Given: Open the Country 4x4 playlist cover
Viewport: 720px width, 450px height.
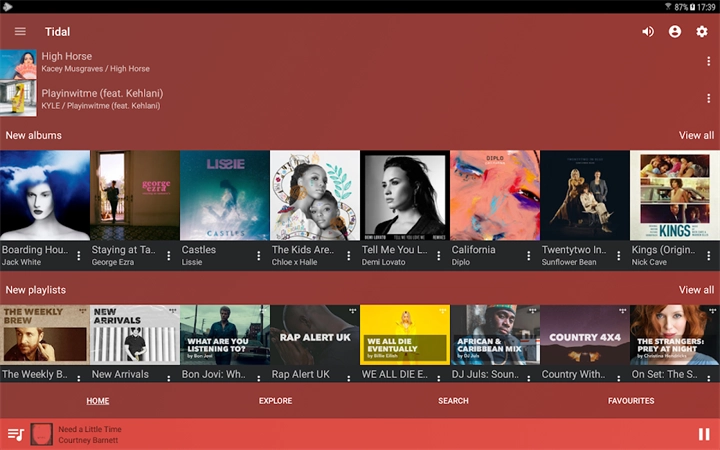Looking at the screenshot, I should click(585, 335).
